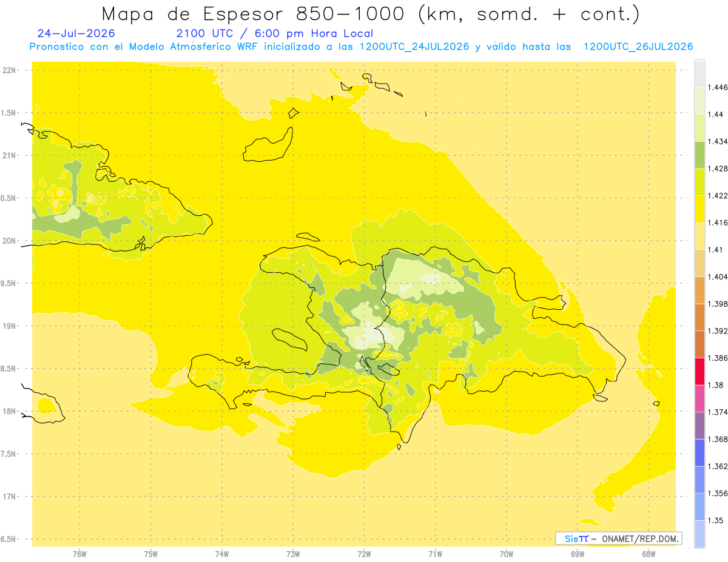Click the legend value '1.374'
This screenshot has height=562, width=728.
tap(718, 412)
